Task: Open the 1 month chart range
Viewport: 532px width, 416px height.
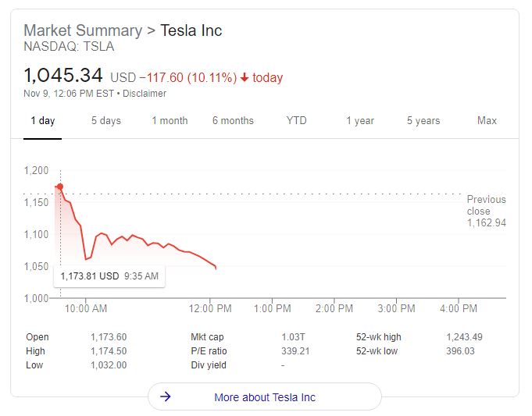Action: (x=170, y=121)
